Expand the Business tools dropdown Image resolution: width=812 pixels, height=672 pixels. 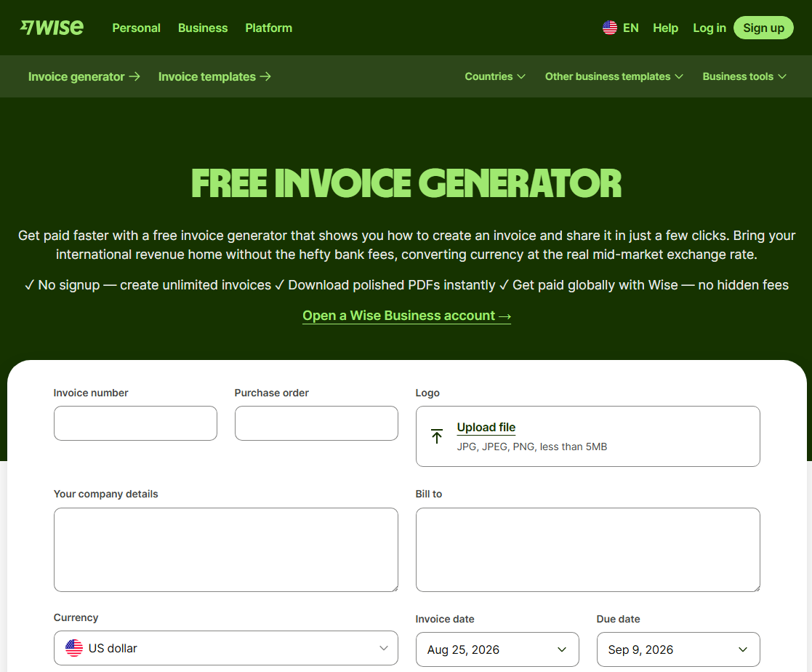744,76
